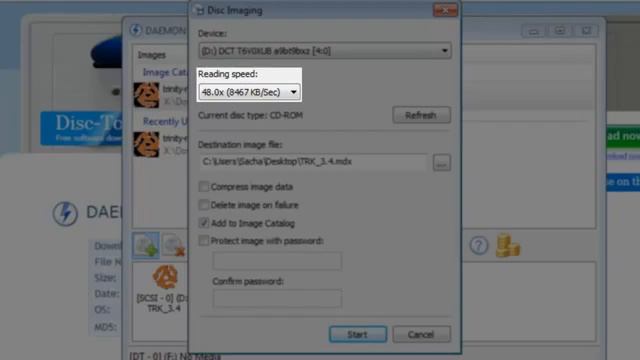The height and width of the screenshot is (360, 640).
Task: Browse for destination image file
Action: tap(441, 162)
